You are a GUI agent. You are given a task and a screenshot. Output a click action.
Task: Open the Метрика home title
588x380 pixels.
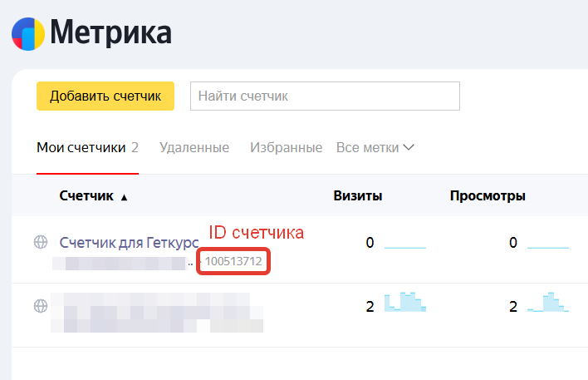pyautogui.click(x=111, y=33)
